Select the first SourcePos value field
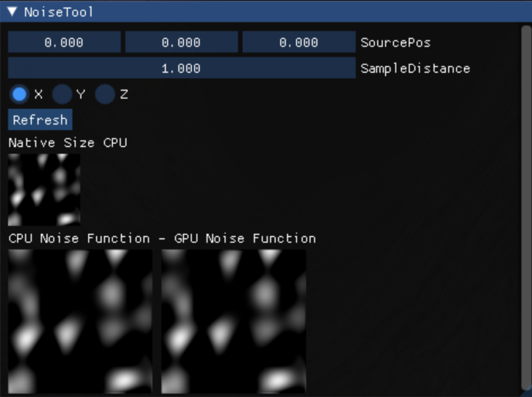 click(x=64, y=43)
